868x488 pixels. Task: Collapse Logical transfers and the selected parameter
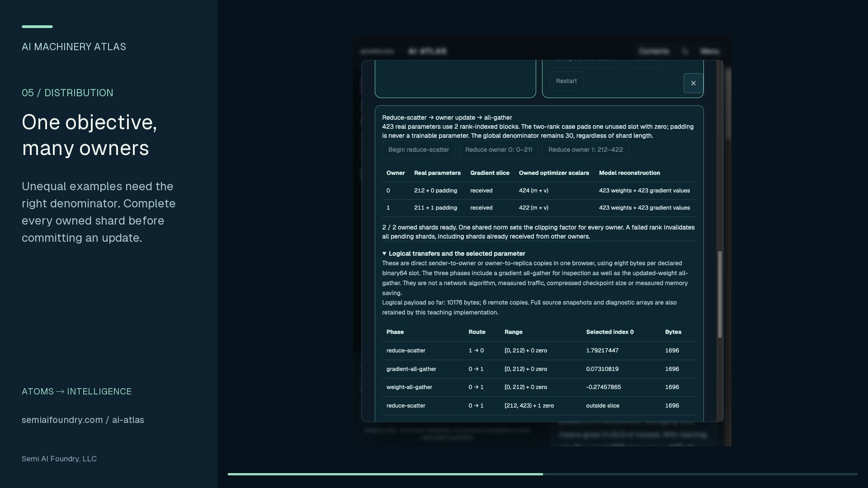[453, 253]
